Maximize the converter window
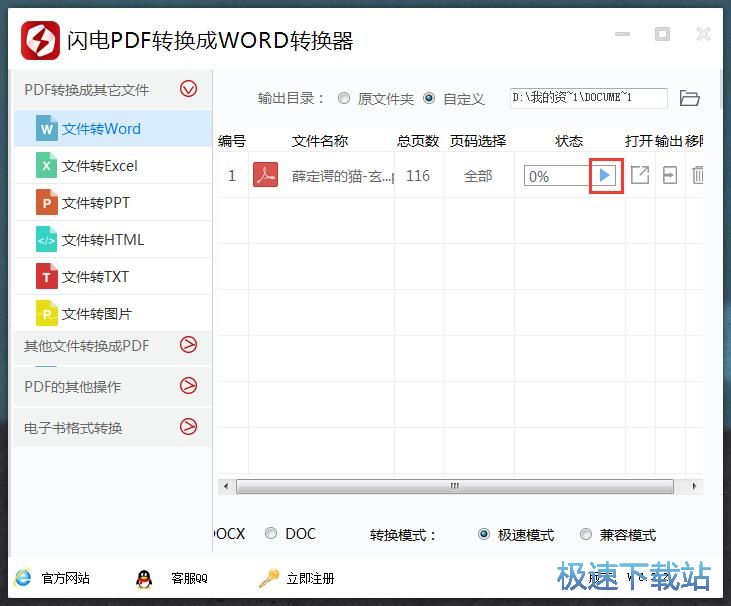 tap(662, 34)
